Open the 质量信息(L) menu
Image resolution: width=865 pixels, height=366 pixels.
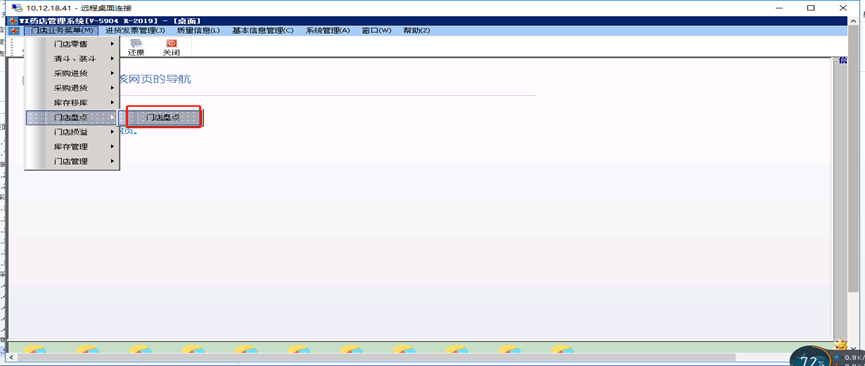tap(199, 30)
